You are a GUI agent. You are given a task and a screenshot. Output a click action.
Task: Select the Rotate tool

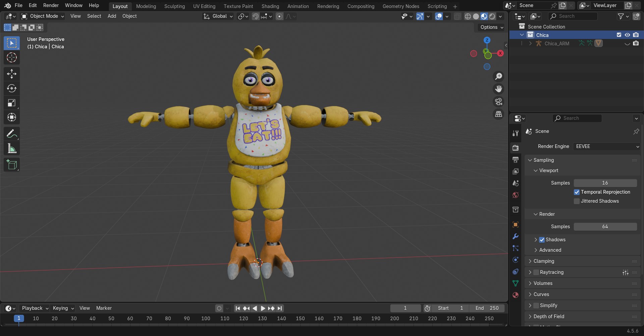pyautogui.click(x=12, y=88)
